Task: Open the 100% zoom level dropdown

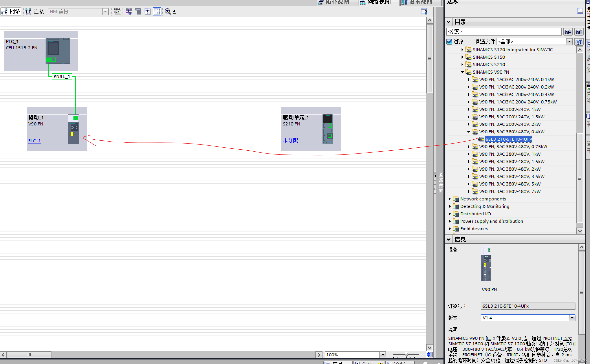Action: tap(383, 355)
